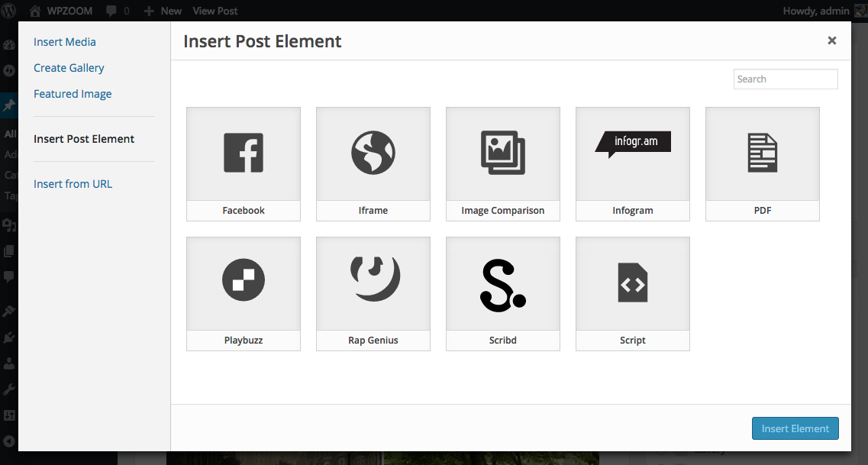Open the Insert Media tab
Viewport: 868px width, 465px height.
coord(65,42)
